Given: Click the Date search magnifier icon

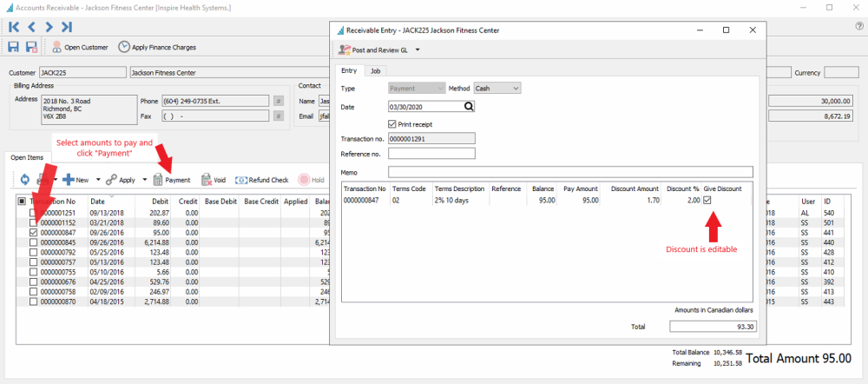Looking at the screenshot, I should click(x=469, y=106).
